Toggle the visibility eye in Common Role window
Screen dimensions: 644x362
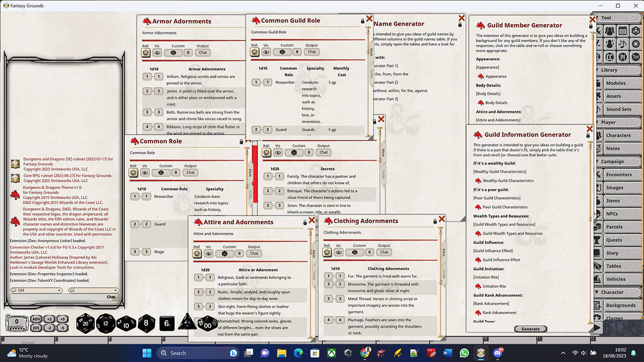[x=144, y=172]
